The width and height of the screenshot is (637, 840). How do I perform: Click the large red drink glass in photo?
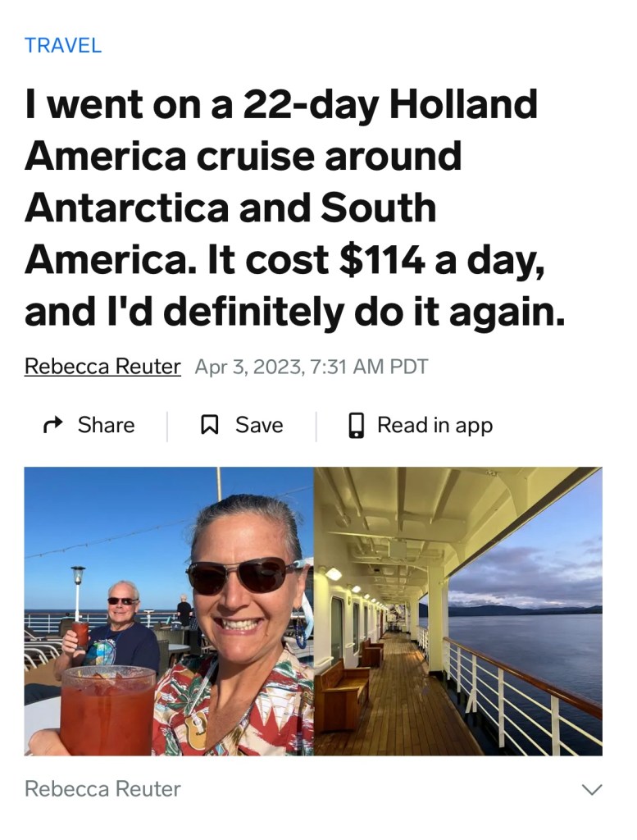pyautogui.click(x=107, y=709)
